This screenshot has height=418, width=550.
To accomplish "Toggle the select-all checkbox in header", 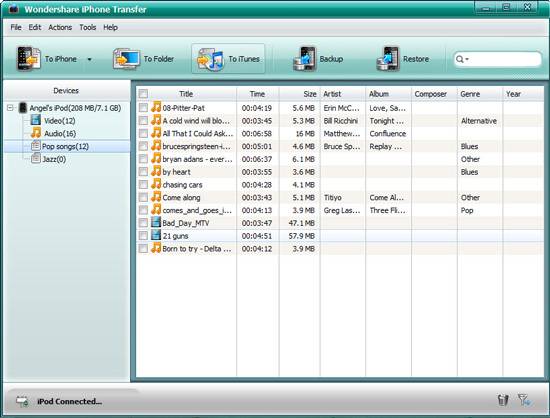I will pos(143,94).
